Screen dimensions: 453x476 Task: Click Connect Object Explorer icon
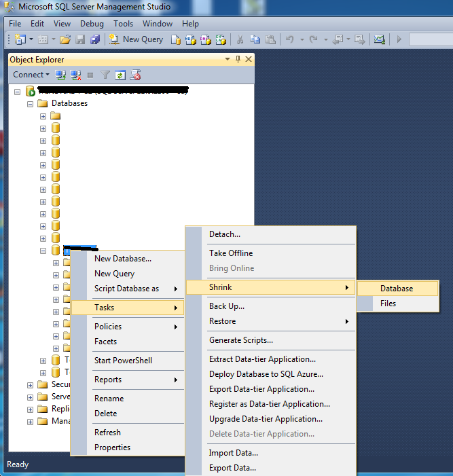tap(60, 75)
